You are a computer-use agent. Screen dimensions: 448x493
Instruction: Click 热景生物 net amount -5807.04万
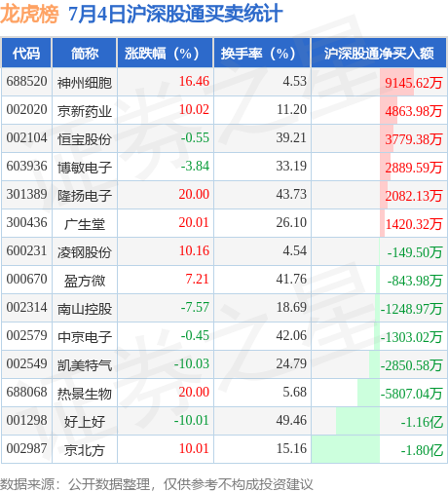click(x=412, y=394)
